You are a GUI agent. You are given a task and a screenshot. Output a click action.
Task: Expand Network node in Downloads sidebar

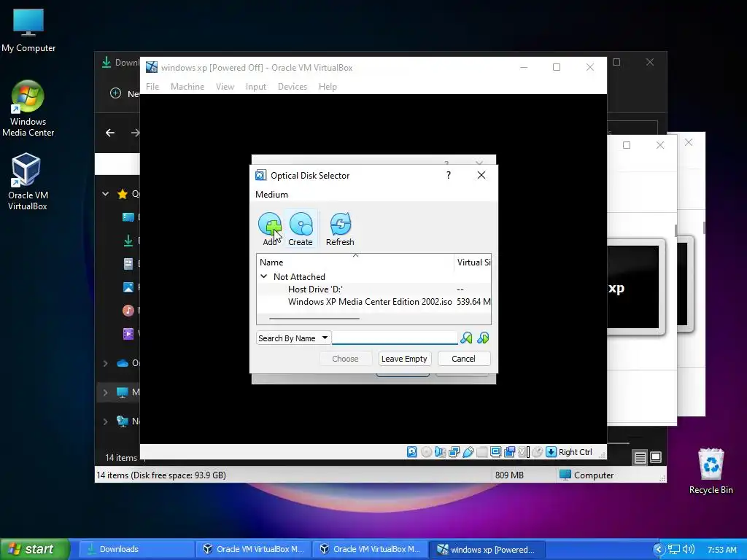pyautogui.click(x=105, y=421)
